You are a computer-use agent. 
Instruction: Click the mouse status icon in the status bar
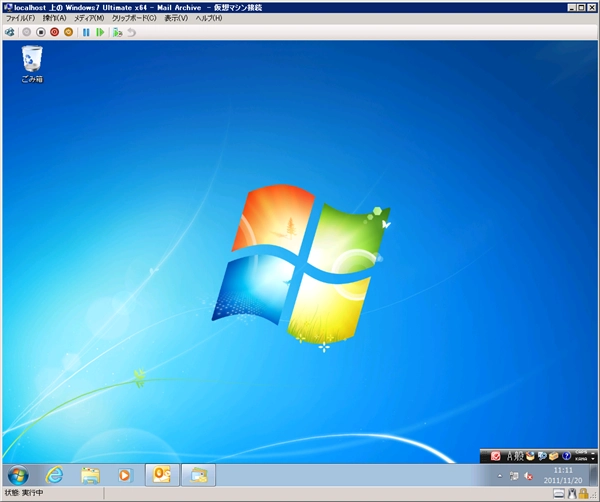tap(572, 494)
